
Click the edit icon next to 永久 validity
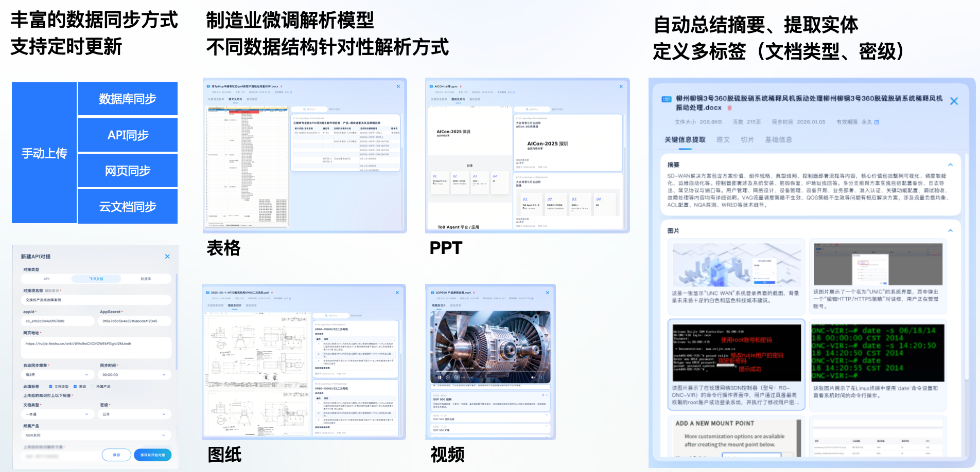[x=877, y=122]
